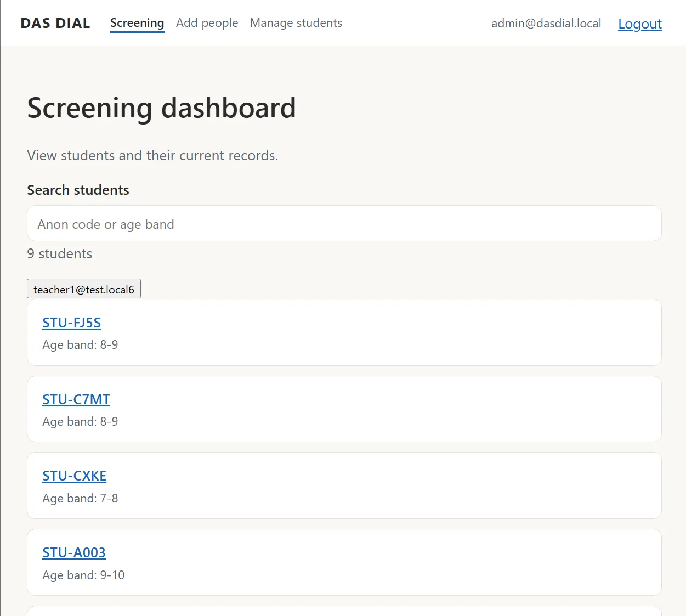Click 'Age band: 9-10' under STU-A003
Screen dimensions: 686x616
coord(83,575)
